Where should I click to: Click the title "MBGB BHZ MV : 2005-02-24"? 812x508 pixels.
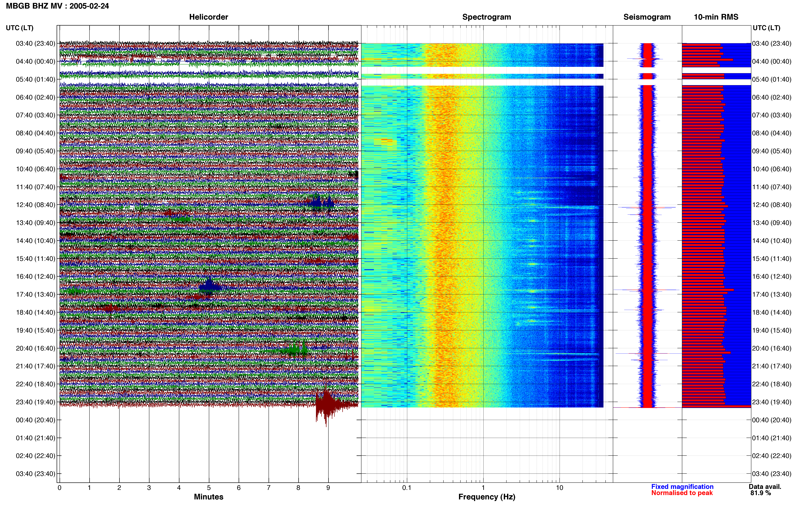57,6
